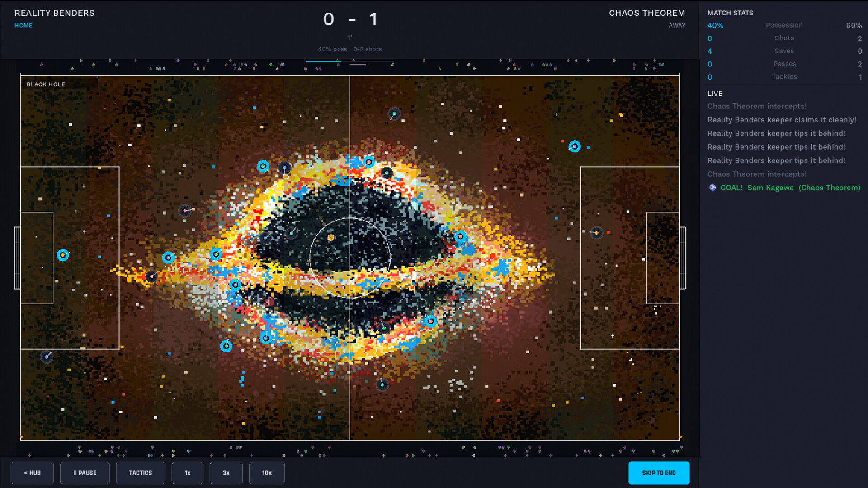Set playback speed to 3x
This screenshot has width=868, height=488.
226,473
